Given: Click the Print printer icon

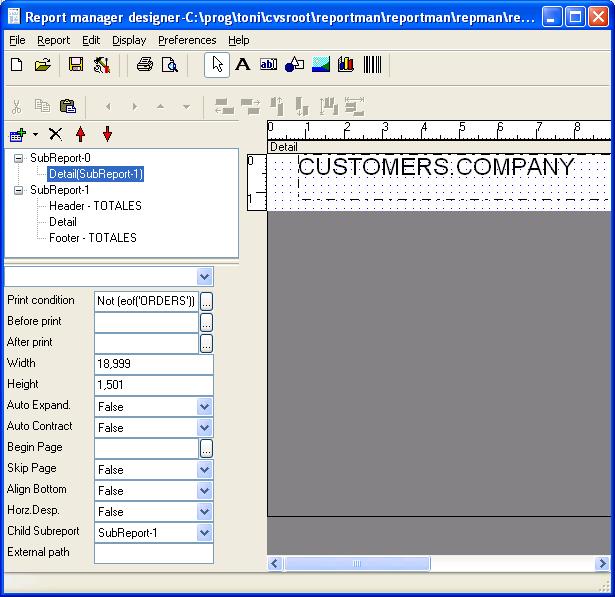Looking at the screenshot, I should (x=145, y=65).
